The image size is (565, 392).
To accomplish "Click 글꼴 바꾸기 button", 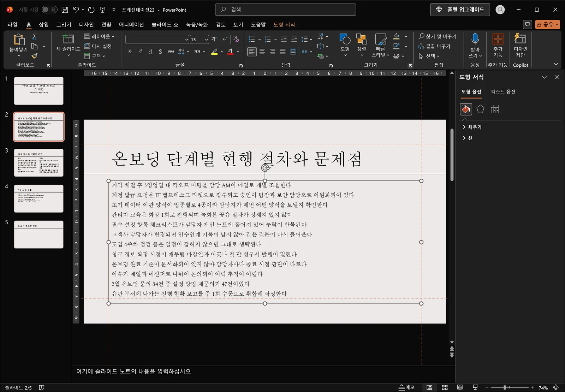I will point(434,46).
